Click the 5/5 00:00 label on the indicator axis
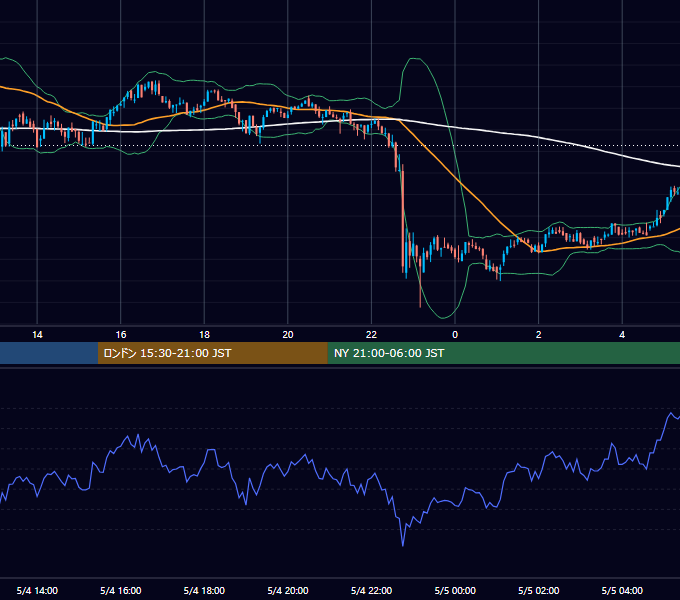Viewport: 680px width, 600px height. (x=455, y=590)
